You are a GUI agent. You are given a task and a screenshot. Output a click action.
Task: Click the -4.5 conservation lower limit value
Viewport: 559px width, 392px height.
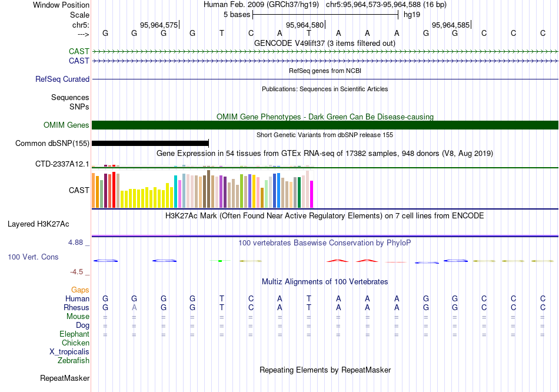(x=76, y=272)
